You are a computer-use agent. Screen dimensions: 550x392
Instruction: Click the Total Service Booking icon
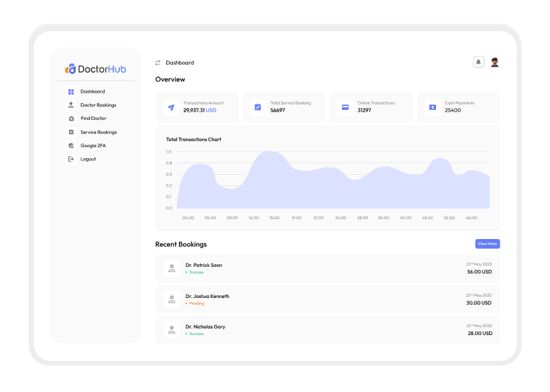(258, 107)
